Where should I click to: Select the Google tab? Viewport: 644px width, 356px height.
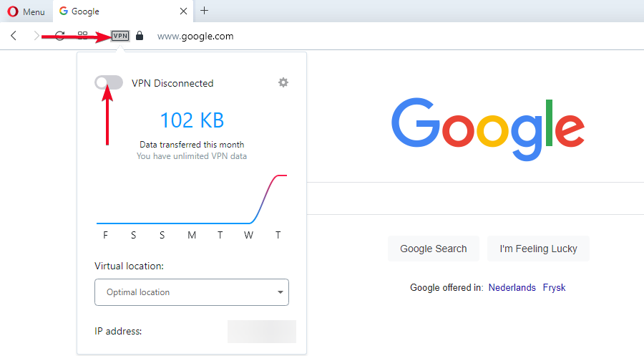(x=114, y=11)
